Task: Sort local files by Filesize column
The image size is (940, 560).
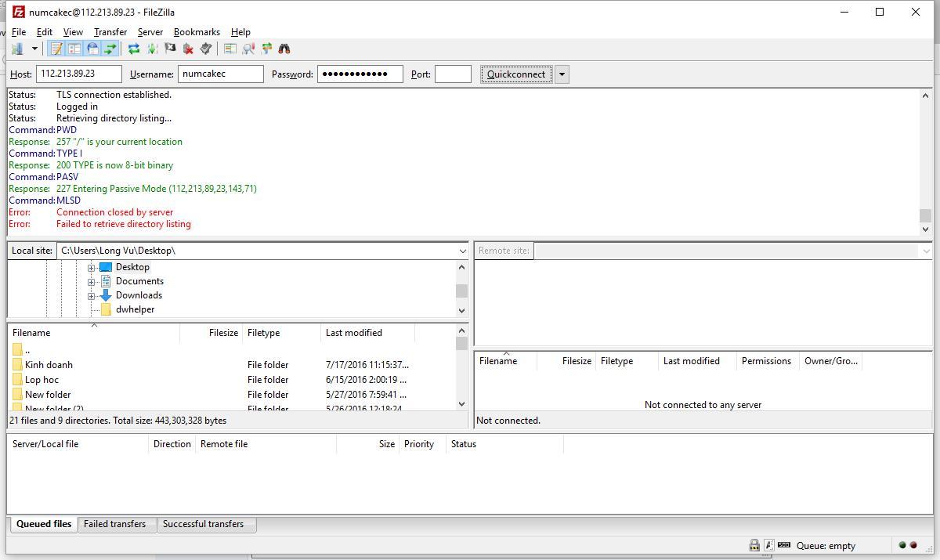Action: (x=211, y=333)
